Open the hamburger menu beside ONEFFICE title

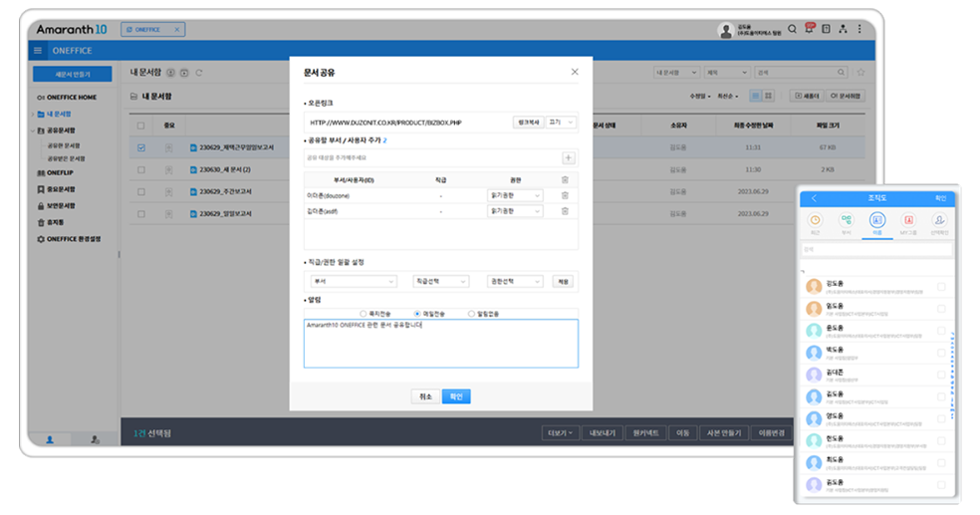tap(38, 51)
